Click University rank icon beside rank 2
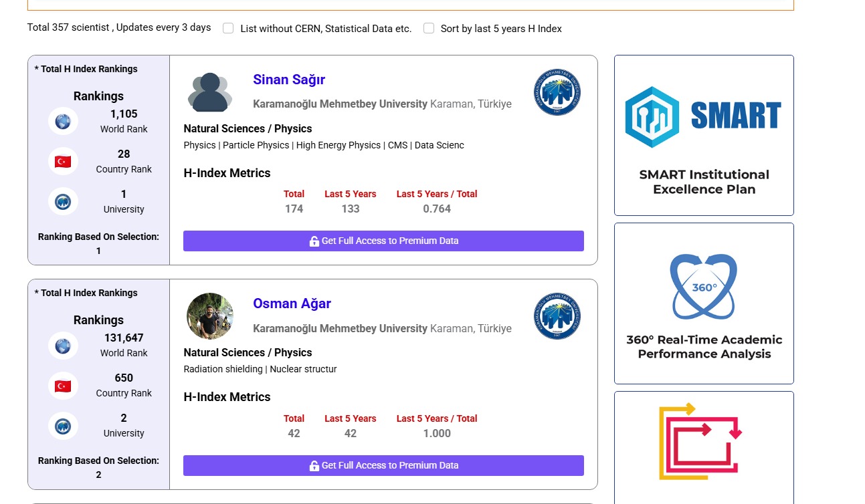The width and height of the screenshot is (865, 504). tap(63, 426)
